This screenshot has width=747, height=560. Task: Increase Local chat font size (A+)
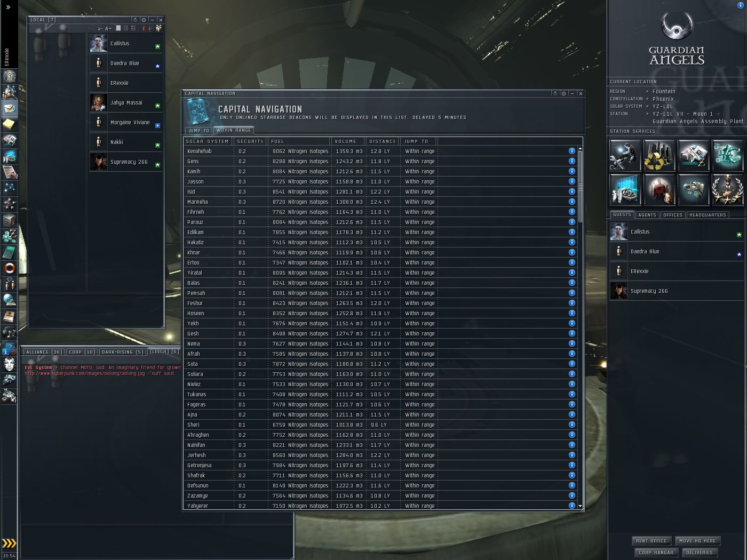(108, 29)
